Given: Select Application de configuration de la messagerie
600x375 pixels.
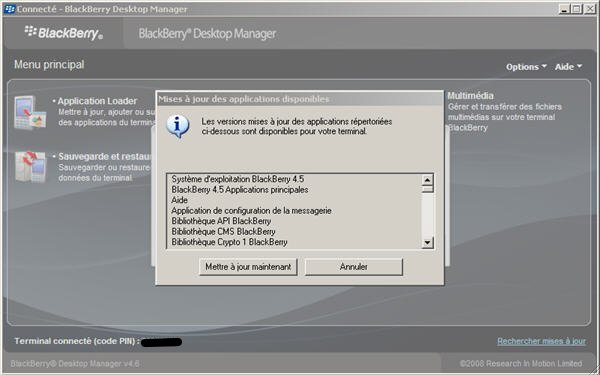Looking at the screenshot, I should (251, 211).
